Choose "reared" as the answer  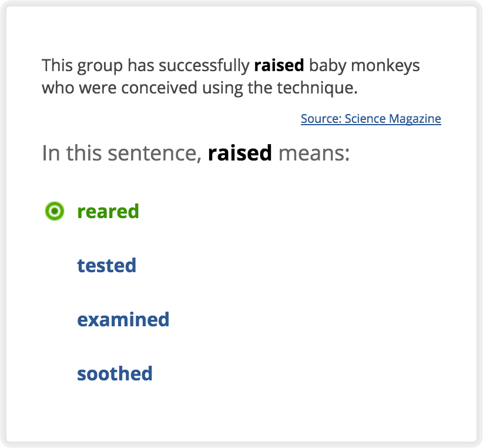point(108,211)
